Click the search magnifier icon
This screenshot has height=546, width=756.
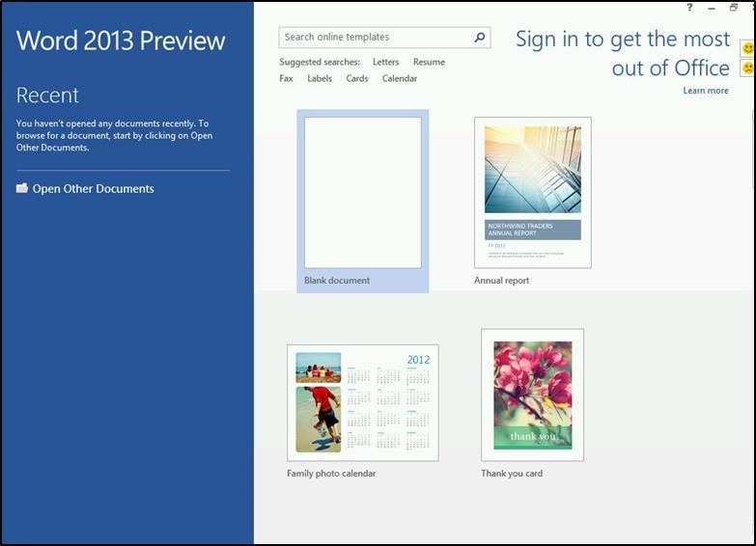pos(479,37)
